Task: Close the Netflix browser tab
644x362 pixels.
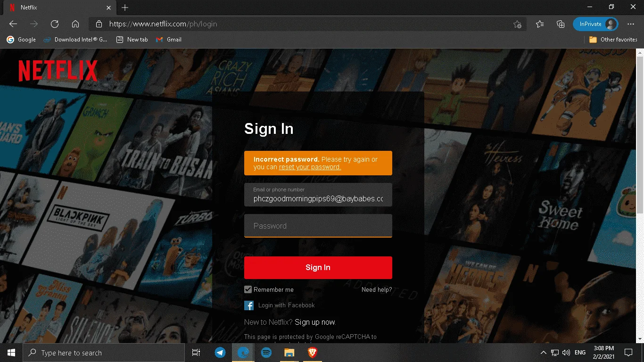Action: [x=109, y=8]
